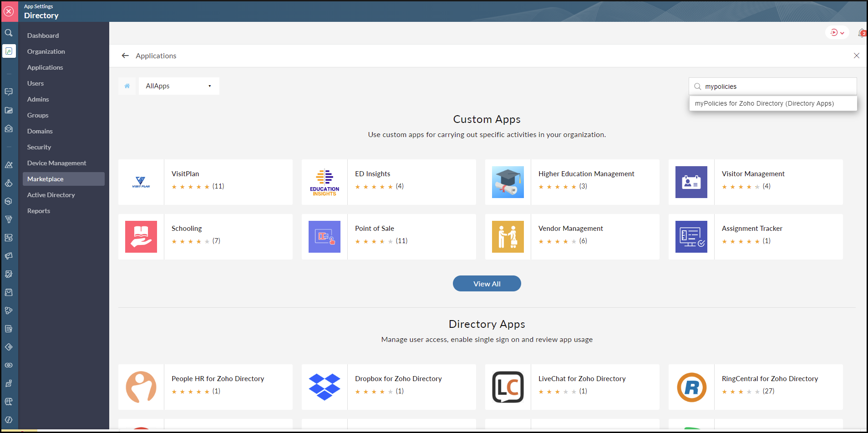Click the Assignment Tracker title
This screenshot has height=433, width=868.
pyautogui.click(x=752, y=229)
